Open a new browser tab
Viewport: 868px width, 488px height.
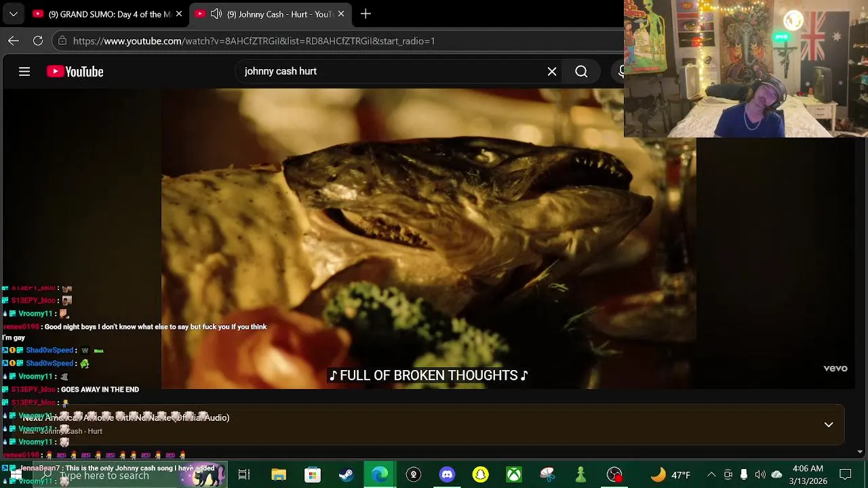click(x=366, y=14)
